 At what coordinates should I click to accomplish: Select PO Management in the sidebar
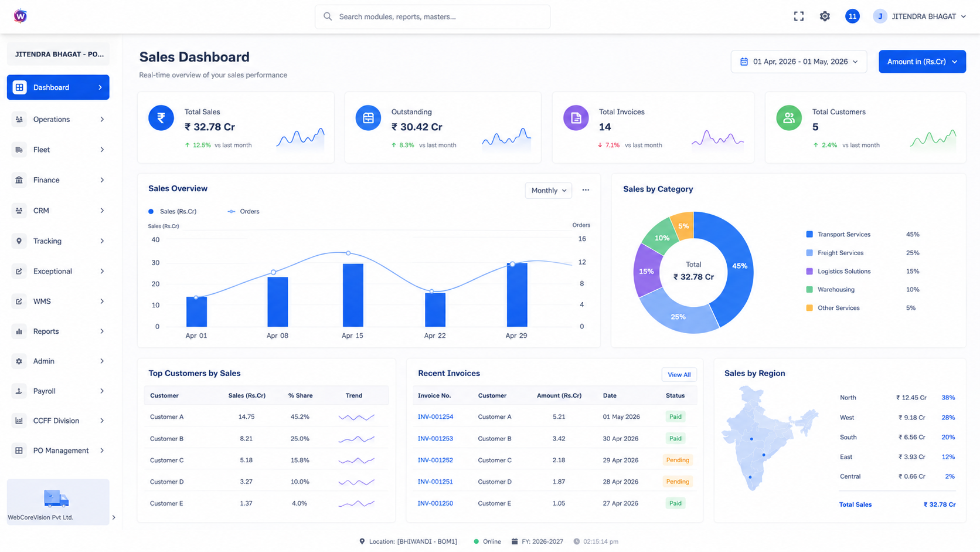click(58, 451)
